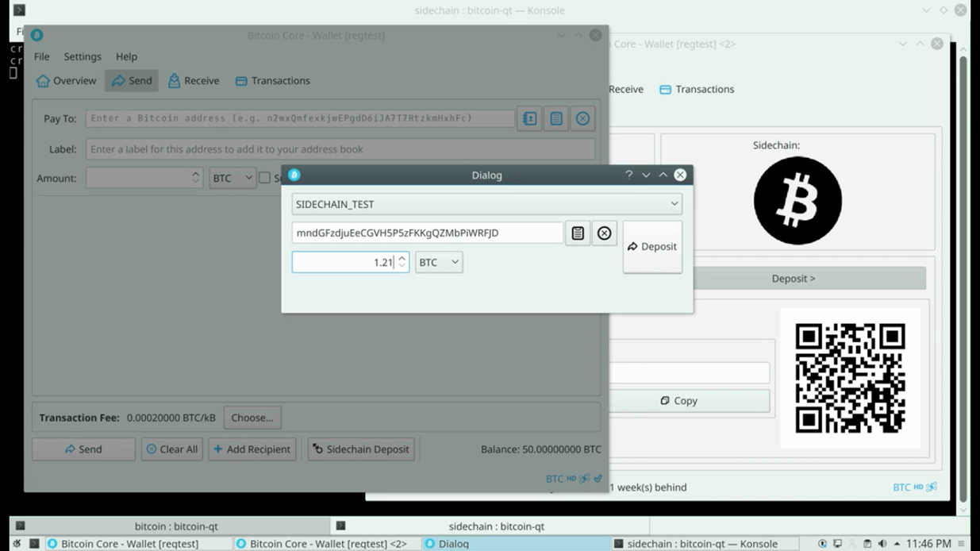Click the Deposit > button in the <2> wallet

click(794, 279)
